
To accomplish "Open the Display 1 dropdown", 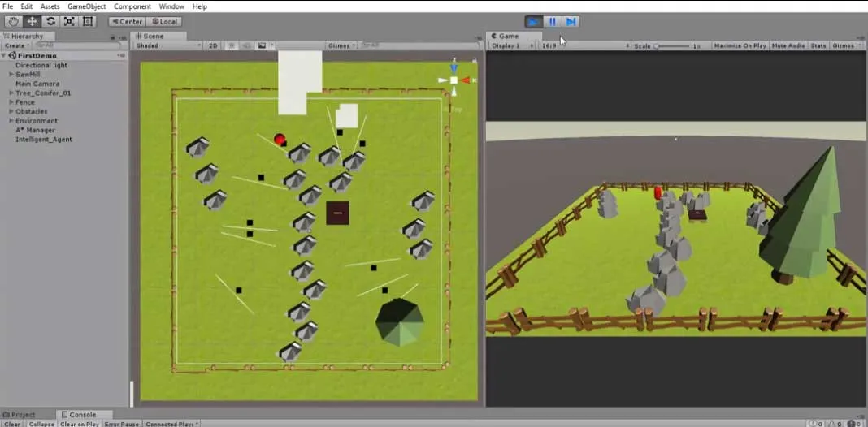I will tap(512, 46).
